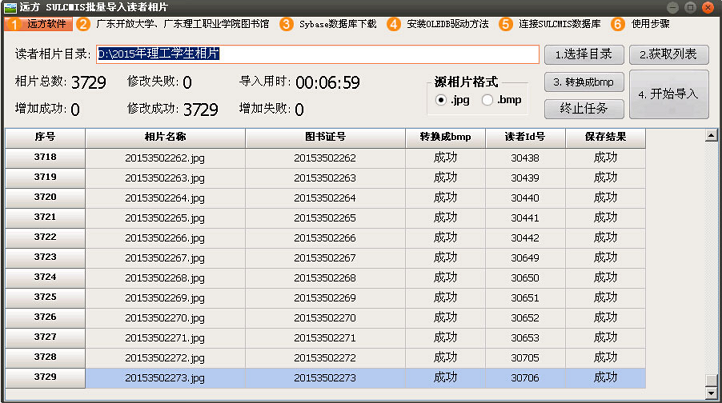Select row header 3722
This screenshot has height=403, width=722.
[x=45, y=238]
